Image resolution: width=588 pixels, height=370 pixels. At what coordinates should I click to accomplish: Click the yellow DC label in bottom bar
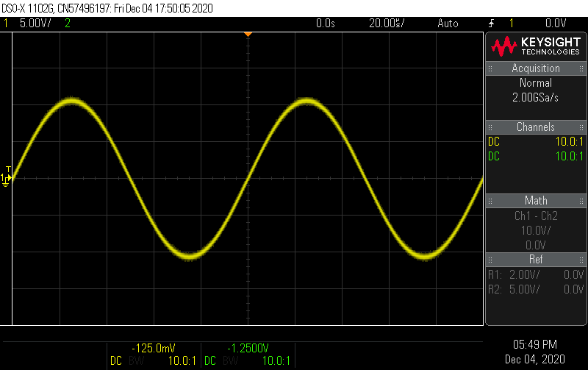click(116, 361)
